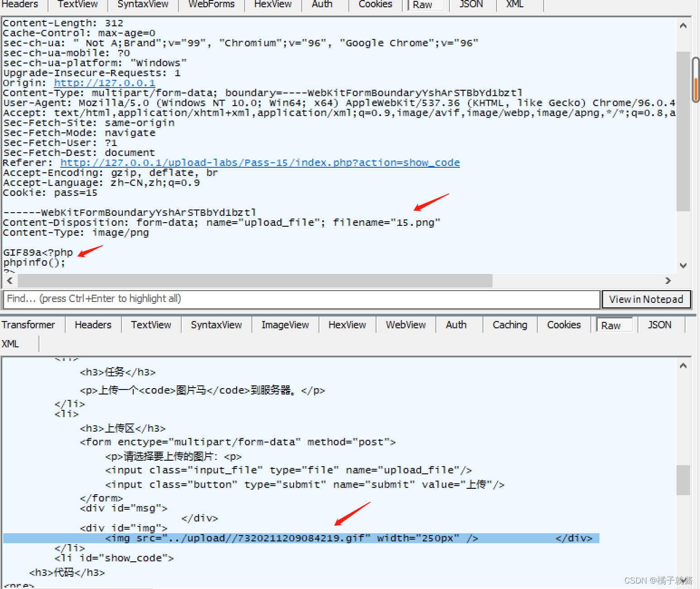Select request Auth tab

[322, 5]
